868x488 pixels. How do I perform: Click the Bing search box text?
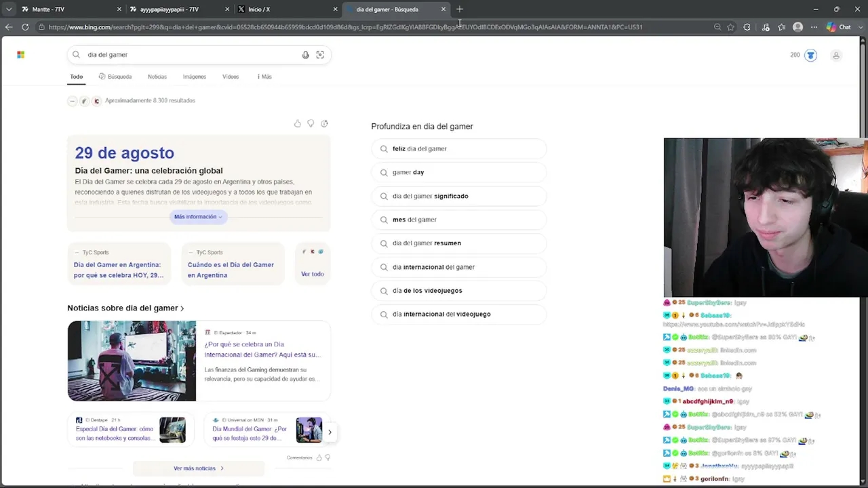(108, 55)
